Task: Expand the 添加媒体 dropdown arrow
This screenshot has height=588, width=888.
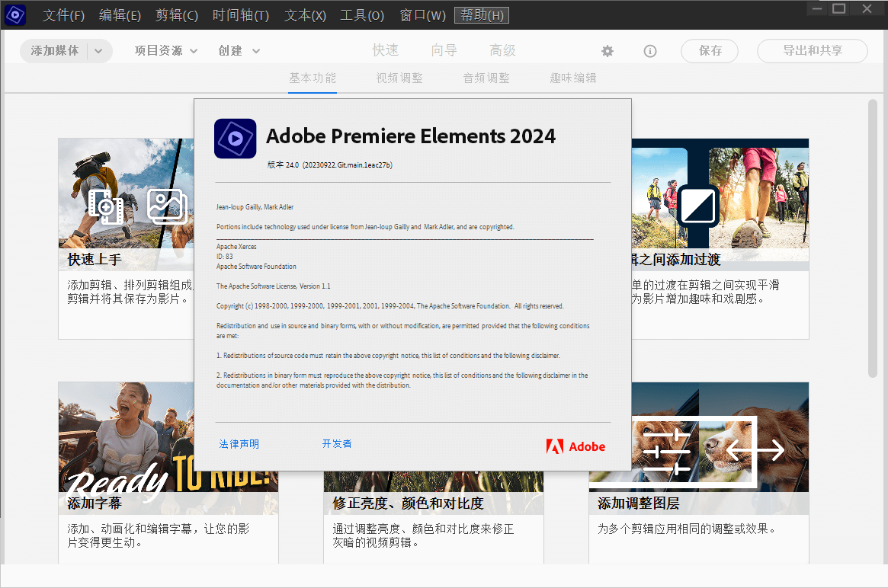Action: (98, 51)
